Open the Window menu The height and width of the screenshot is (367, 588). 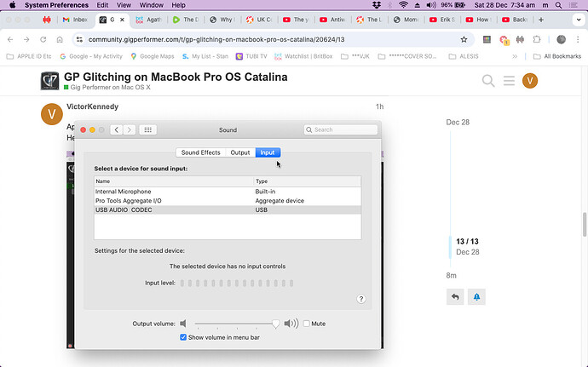[151, 5]
